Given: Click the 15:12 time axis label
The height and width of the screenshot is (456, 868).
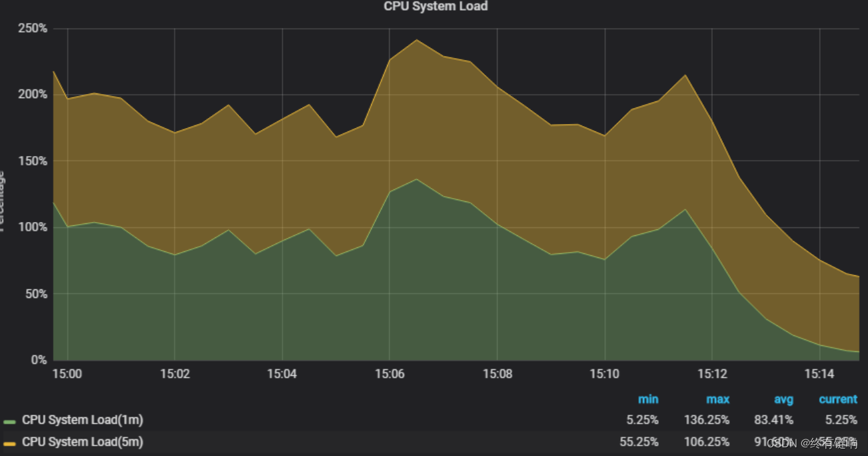Looking at the screenshot, I should [x=712, y=374].
